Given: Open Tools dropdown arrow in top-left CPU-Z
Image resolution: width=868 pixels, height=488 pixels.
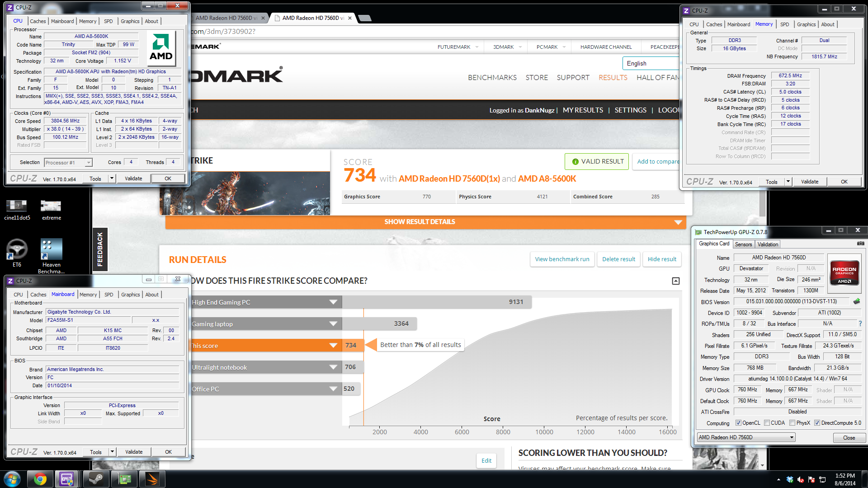Looking at the screenshot, I should 112,178.
